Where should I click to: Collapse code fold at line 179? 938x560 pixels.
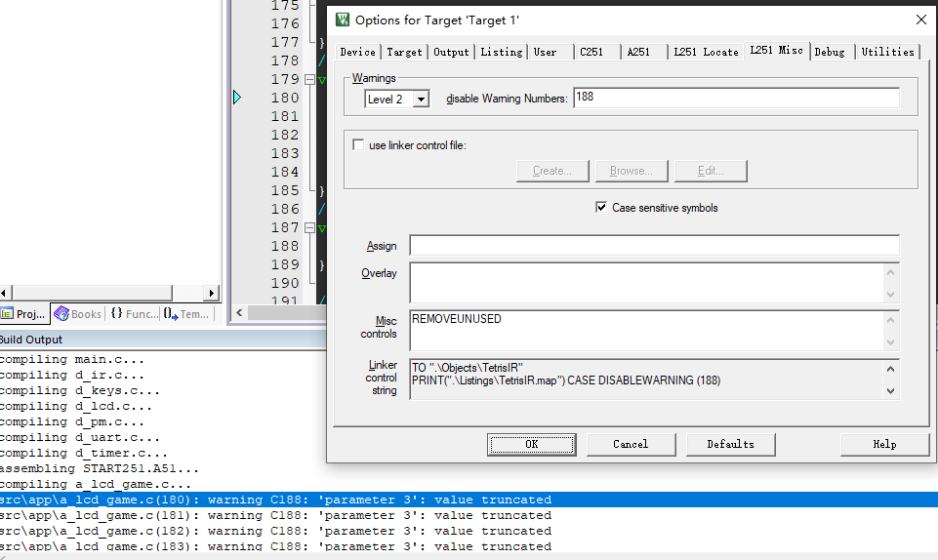[309, 79]
